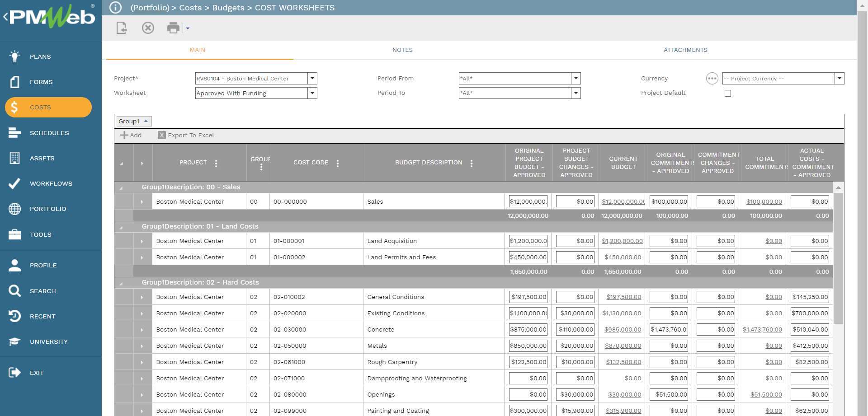Screen dimensions: 868x416
Task: Open Budget Description column options dots
Action: [472, 164]
